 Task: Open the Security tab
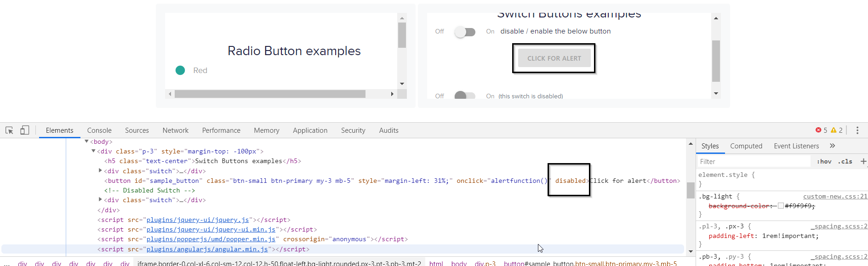coord(353,130)
